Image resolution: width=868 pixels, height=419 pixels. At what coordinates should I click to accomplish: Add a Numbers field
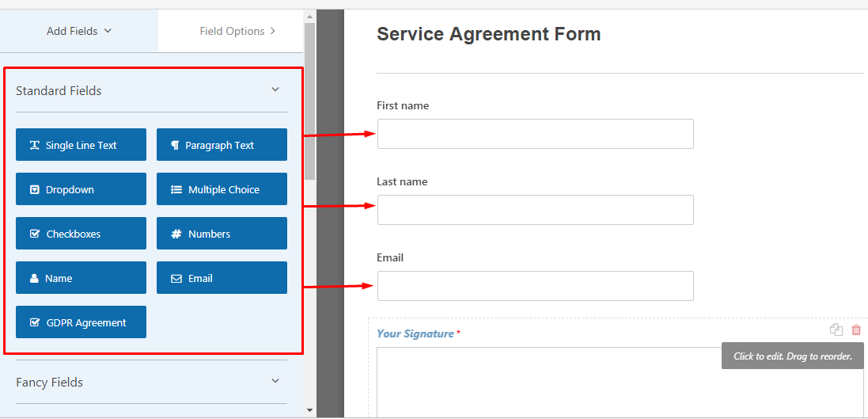point(222,234)
